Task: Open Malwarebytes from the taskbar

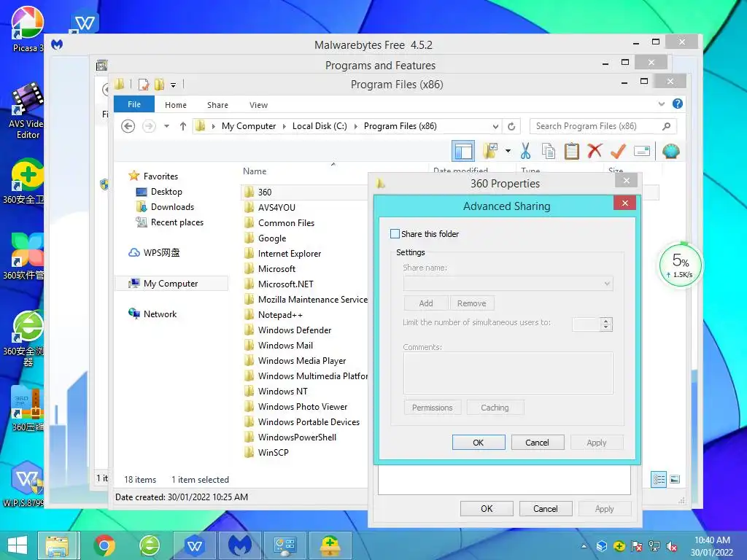Action: pyautogui.click(x=240, y=545)
